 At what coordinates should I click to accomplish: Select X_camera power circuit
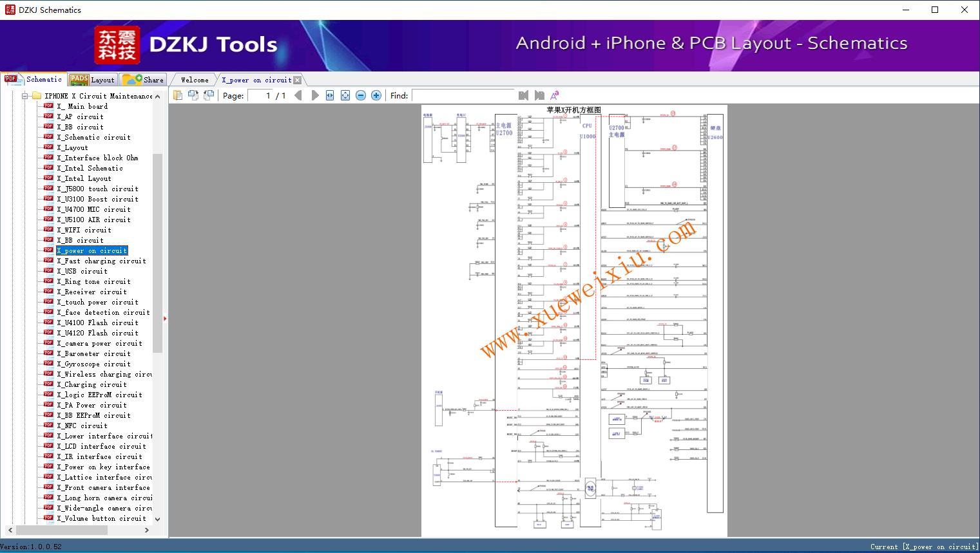point(99,343)
